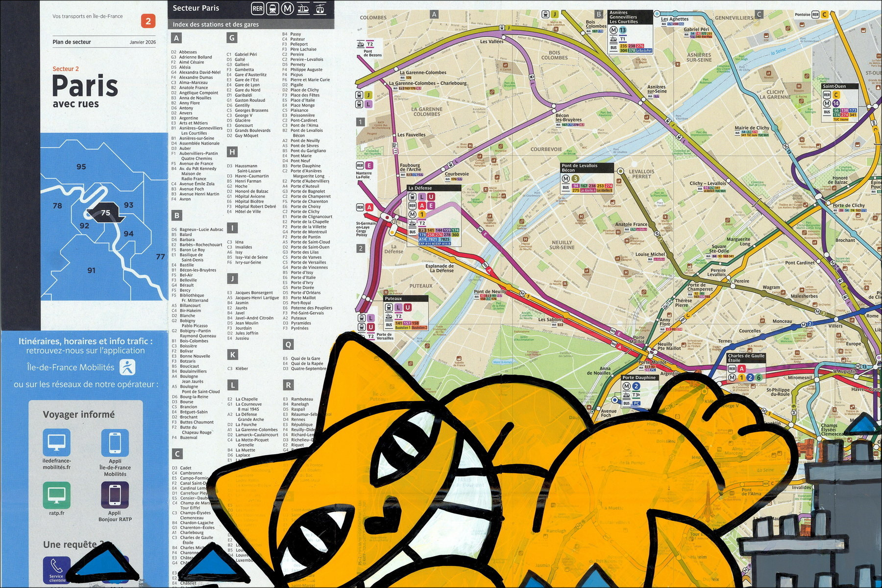Select index letter G heading

(232, 38)
